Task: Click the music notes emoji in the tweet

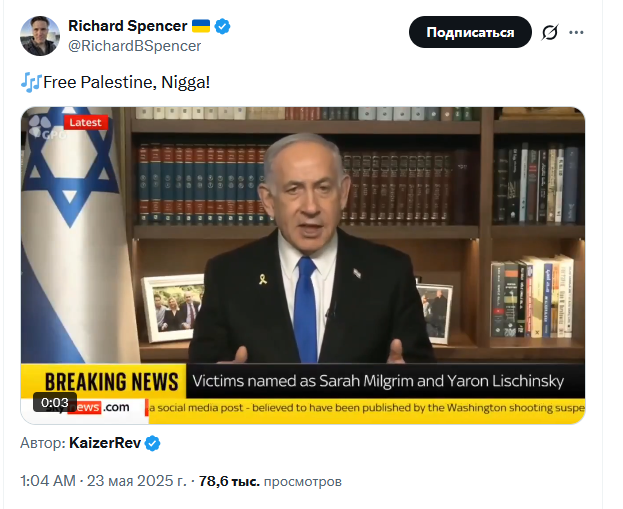Action: tap(31, 82)
